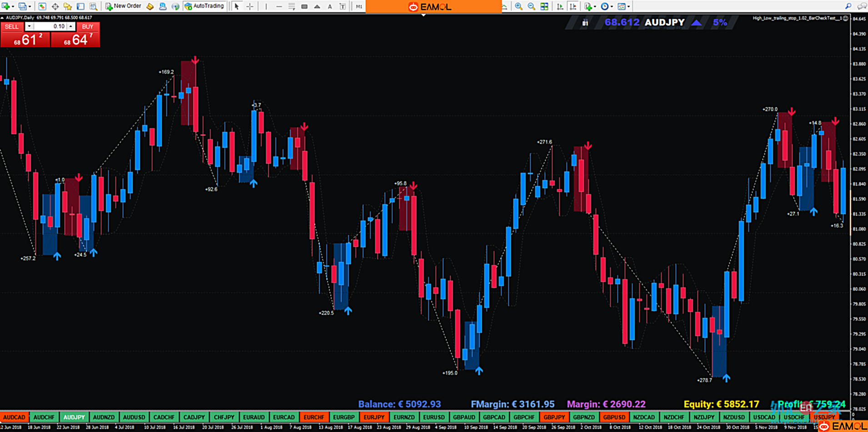The width and height of the screenshot is (868, 432).
Task: Increase lot volume with up arrow
Action: tap(71, 26)
